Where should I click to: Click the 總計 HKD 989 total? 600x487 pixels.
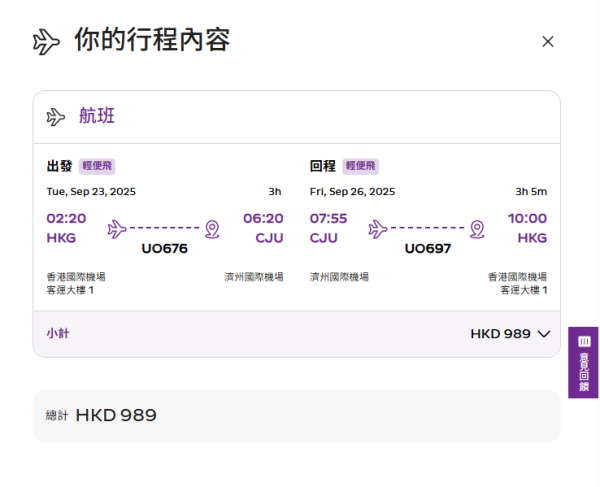(101, 415)
